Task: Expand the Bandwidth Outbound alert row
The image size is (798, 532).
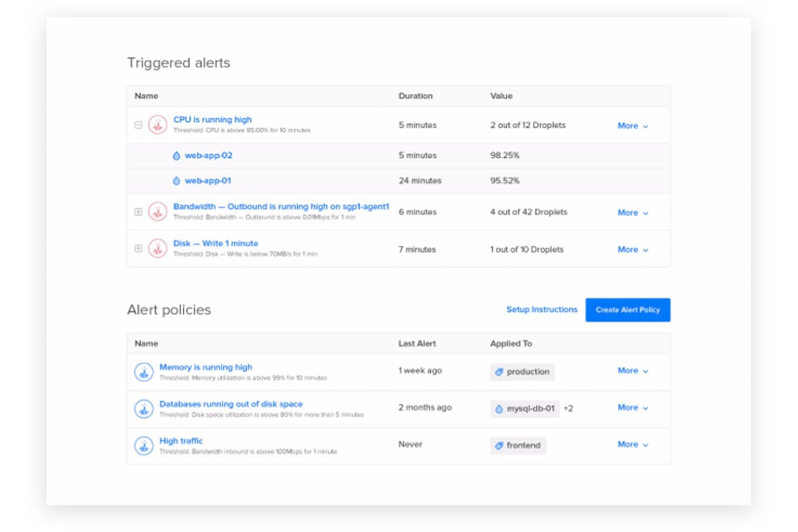Action: tap(138, 212)
